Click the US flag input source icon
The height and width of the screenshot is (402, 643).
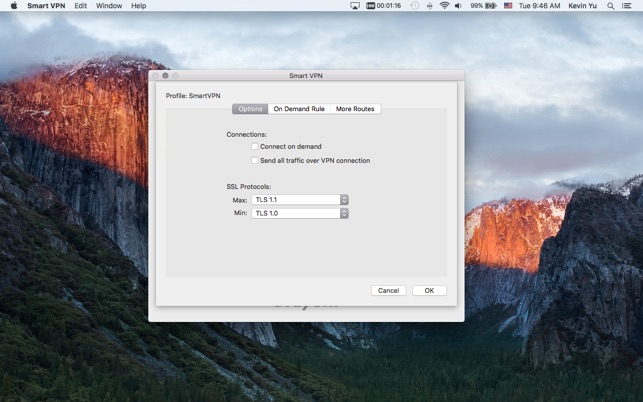[x=508, y=6]
